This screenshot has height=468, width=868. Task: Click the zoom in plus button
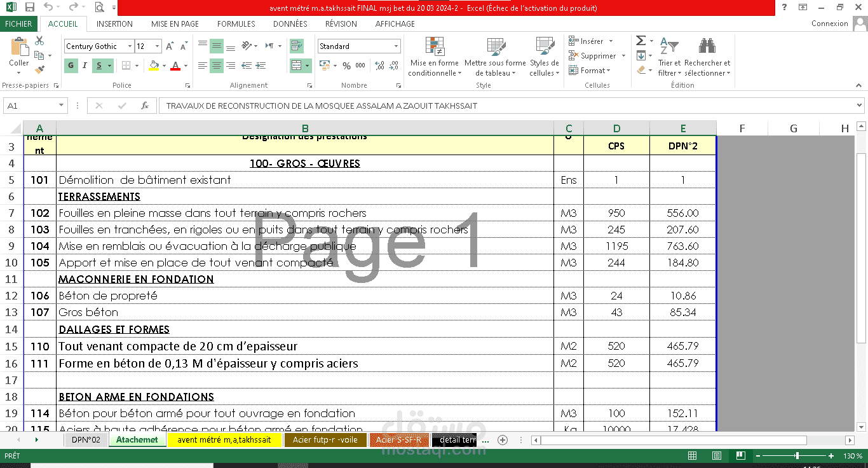[x=831, y=456]
